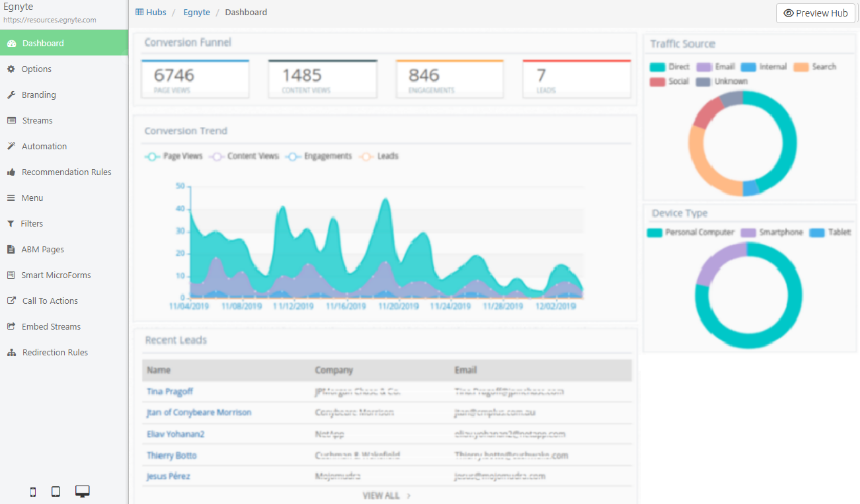Open ABM Pages
The height and width of the screenshot is (504, 860).
pyautogui.click(x=64, y=250)
